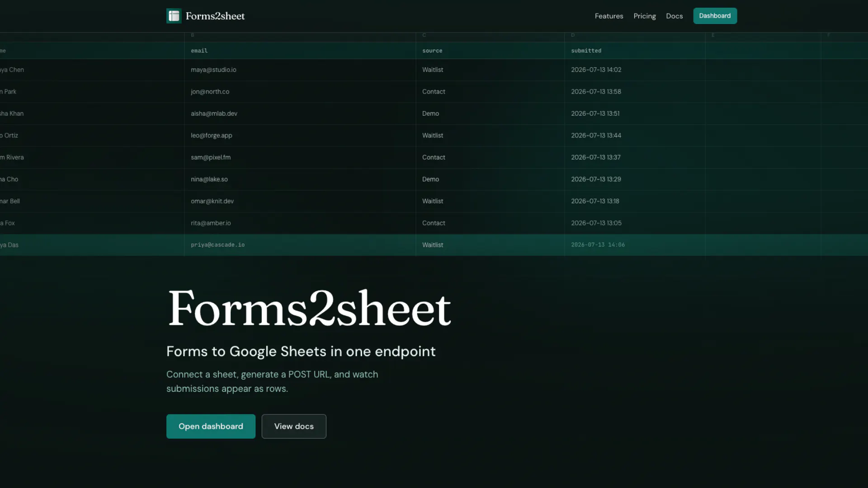Select the 2026-07-13 13:05 timestamp
The image size is (868, 488).
[x=635, y=223]
